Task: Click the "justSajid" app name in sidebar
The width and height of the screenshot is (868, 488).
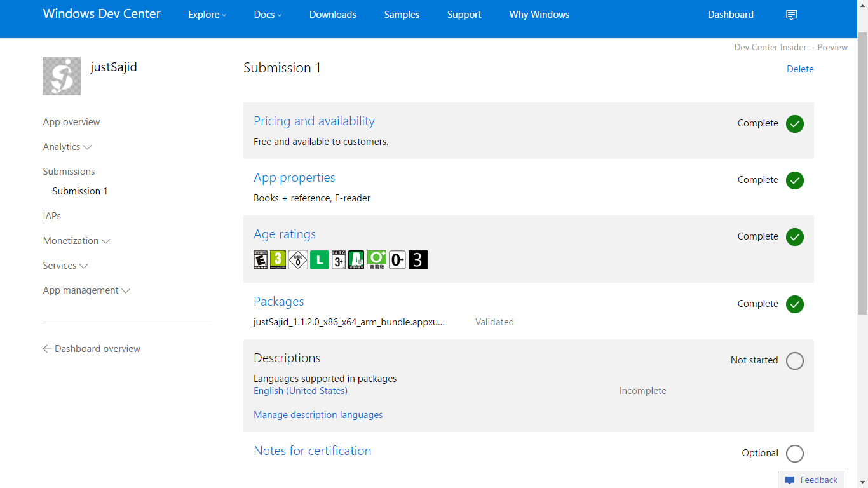Action: (x=114, y=67)
